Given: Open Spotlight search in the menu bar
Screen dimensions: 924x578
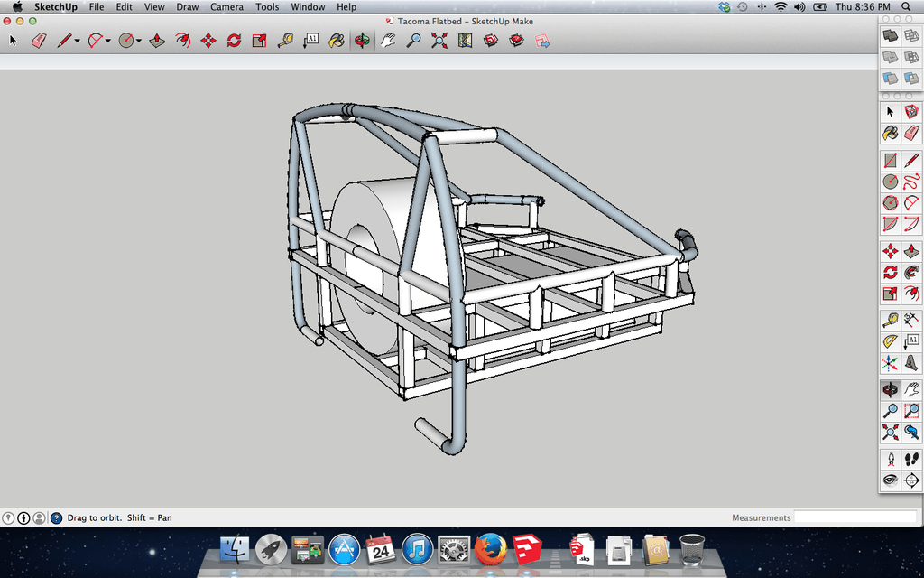Looking at the screenshot, I should coord(906,7).
